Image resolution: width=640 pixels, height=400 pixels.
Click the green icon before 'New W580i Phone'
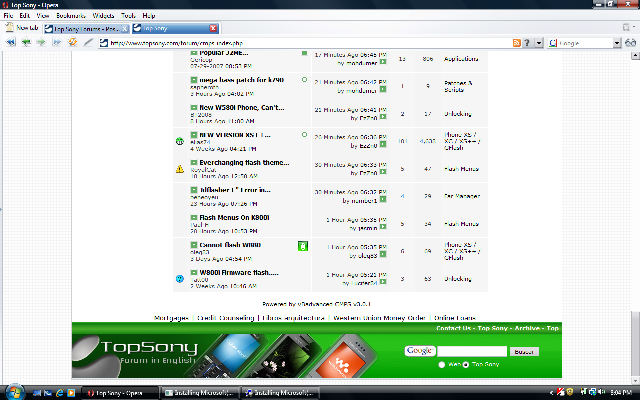(x=194, y=107)
